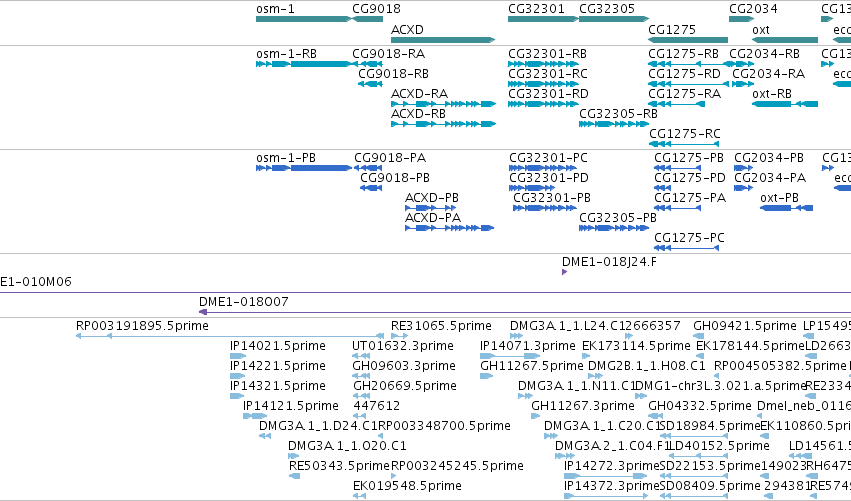Click the ACXD-PB protein label

pos(432,198)
